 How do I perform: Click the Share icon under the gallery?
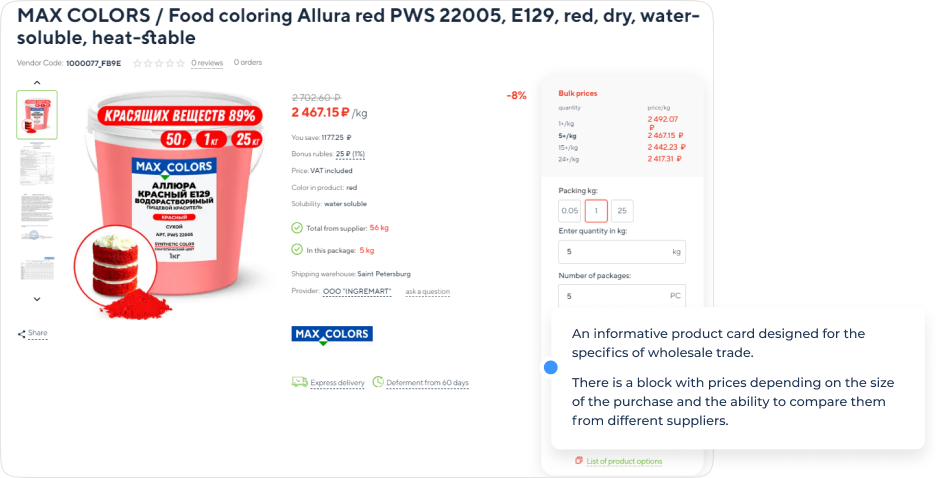[x=22, y=334]
